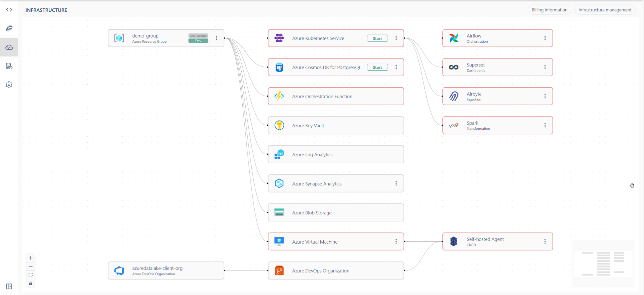644x295 pixels.
Task: Open Airbyte three-dot menu
Action: [545, 96]
